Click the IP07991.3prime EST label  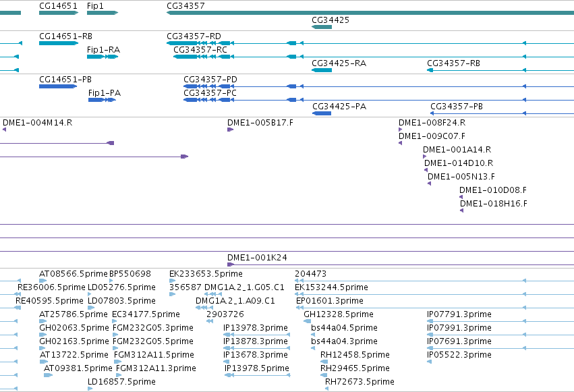click(x=459, y=328)
